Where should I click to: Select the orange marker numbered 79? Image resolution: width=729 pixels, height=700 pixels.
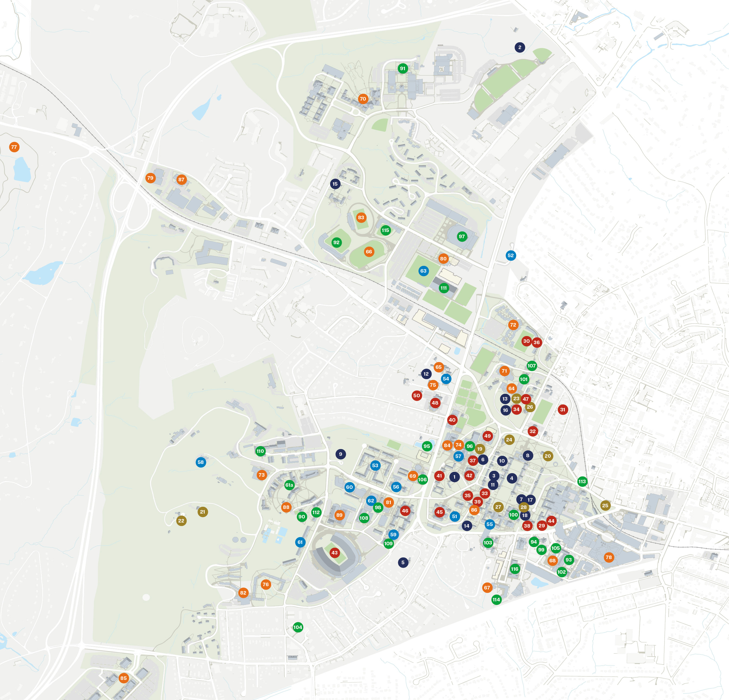150,178
